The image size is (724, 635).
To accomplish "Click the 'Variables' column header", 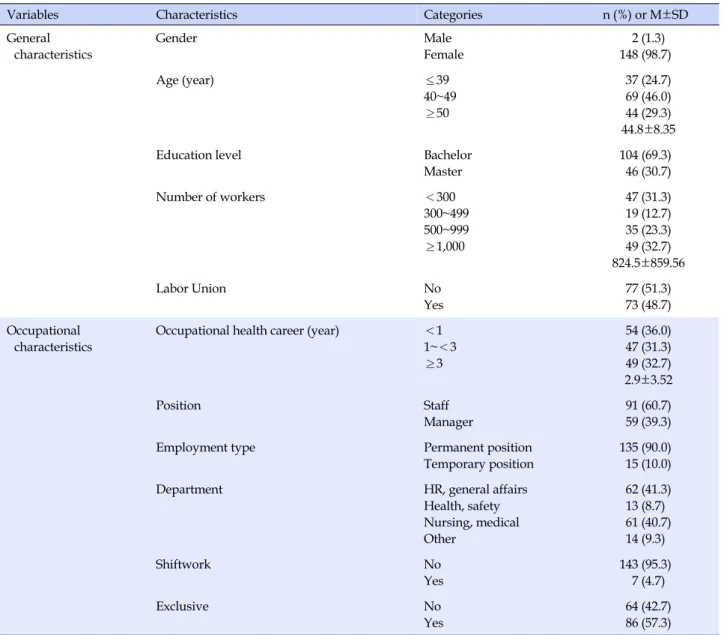I will 32,15.
